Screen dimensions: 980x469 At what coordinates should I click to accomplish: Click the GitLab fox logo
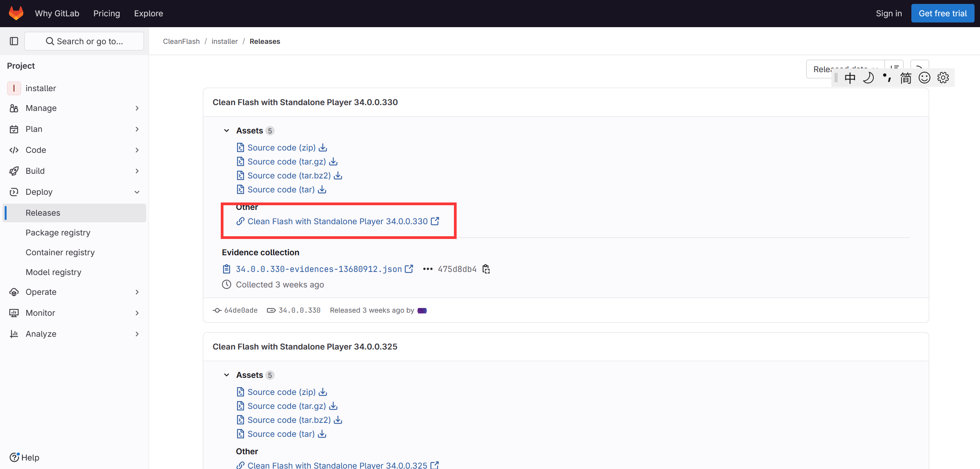(x=16, y=13)
